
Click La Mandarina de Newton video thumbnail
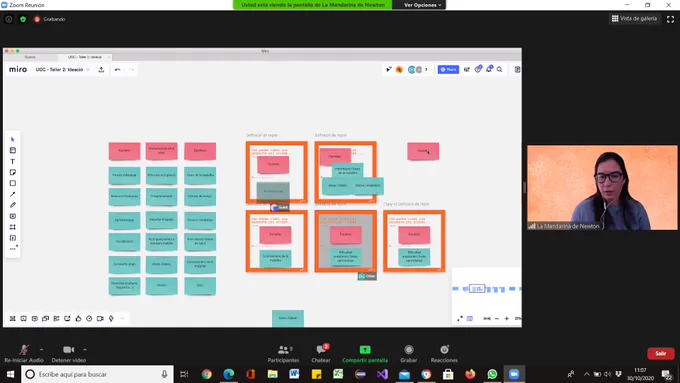pyautogui.click(x=602, y=187)
